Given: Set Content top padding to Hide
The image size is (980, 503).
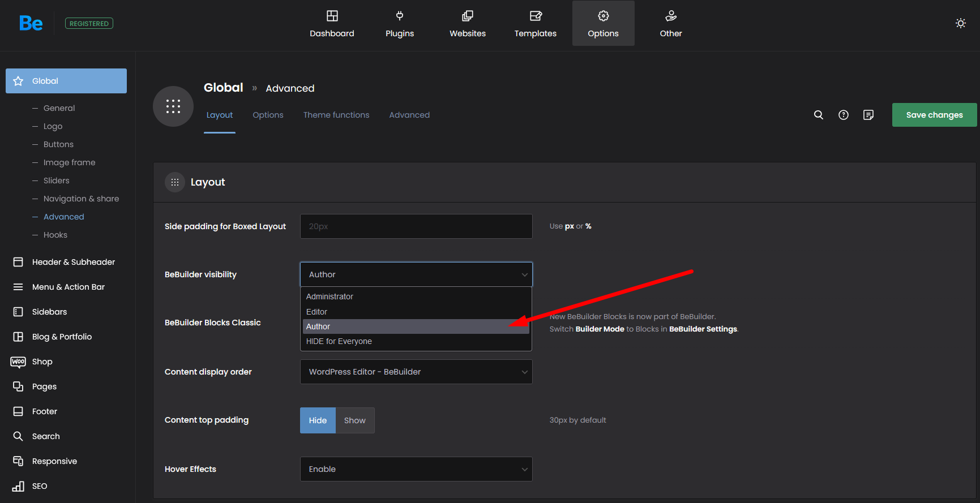Looking at the screenshot, I should pyautogui.click(x=318, y=420).
